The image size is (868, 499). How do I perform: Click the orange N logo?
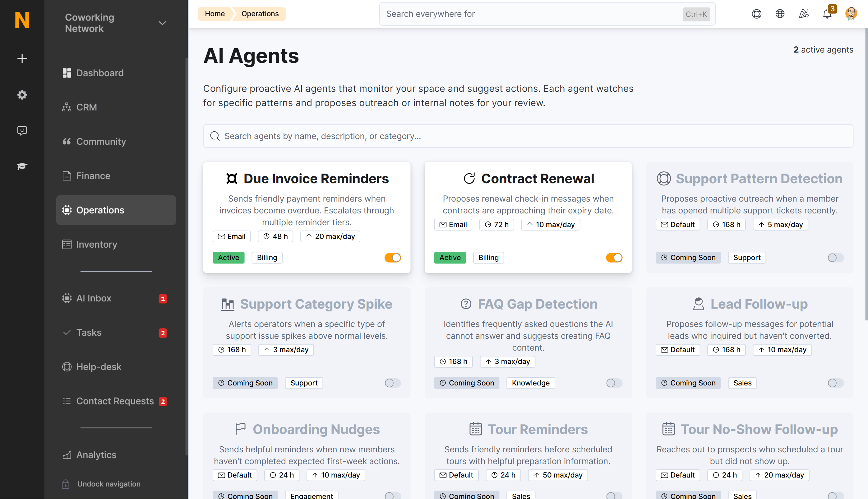(22, 20)
